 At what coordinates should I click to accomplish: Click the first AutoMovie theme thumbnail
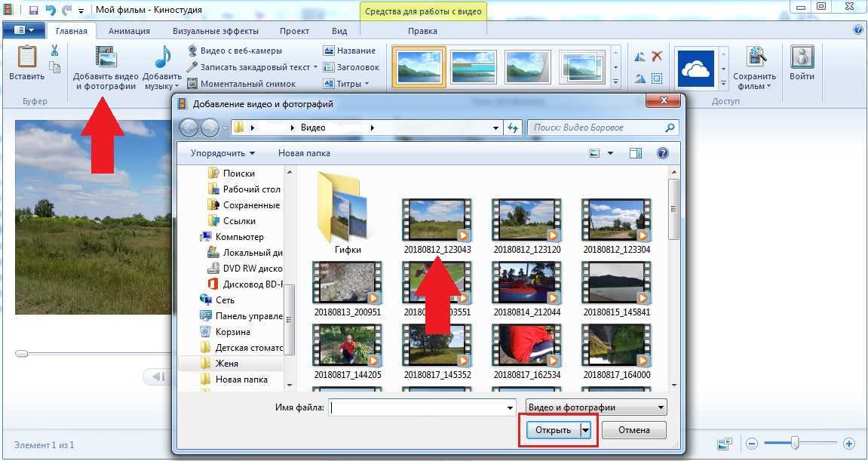point(419,66)
